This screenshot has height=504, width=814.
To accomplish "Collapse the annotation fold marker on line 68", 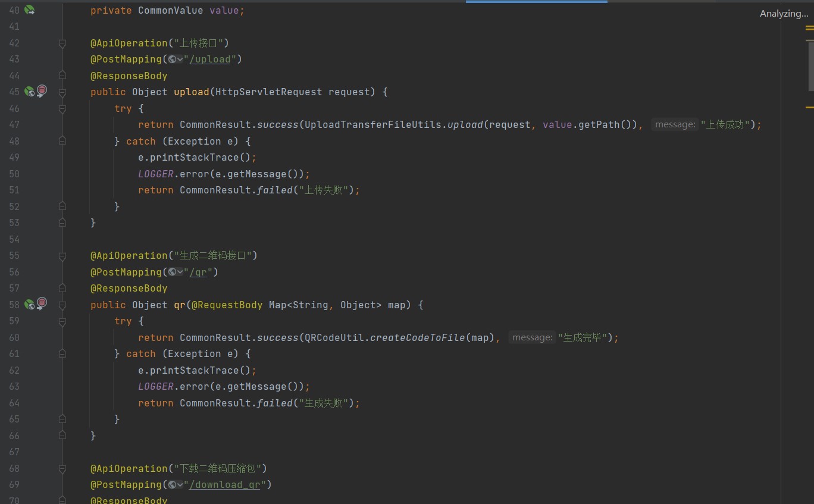I will click(x=62, y=468).
